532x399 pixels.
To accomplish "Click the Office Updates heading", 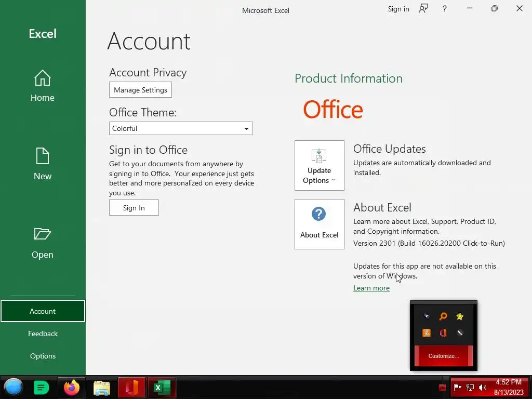I will pos(390,149).
